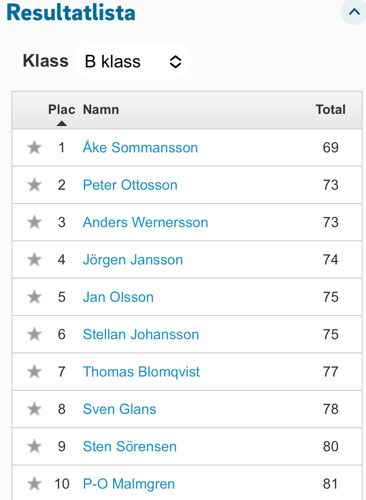Click the star next to Jan Olsson
366x500 pixels.
point(34,297)
